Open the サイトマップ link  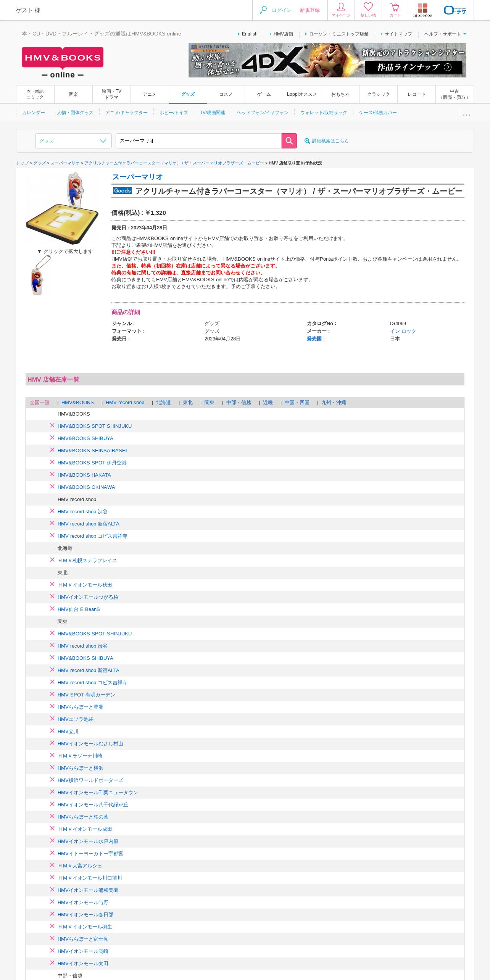coord(398,34)
